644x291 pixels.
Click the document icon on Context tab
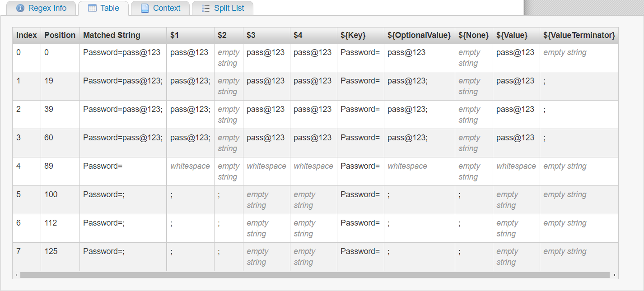click(x=145, y=8)
